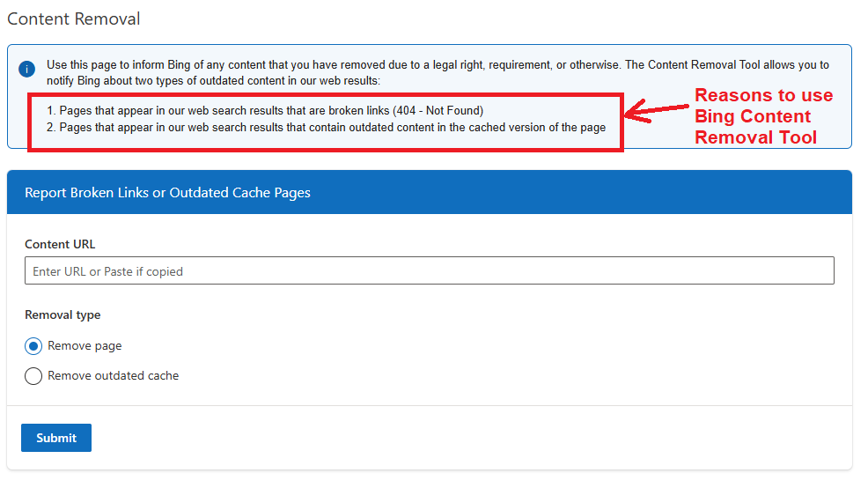Click the outdated cached version list item
The width and height of the screenshot is (868, 488).
tap(326, 128)
